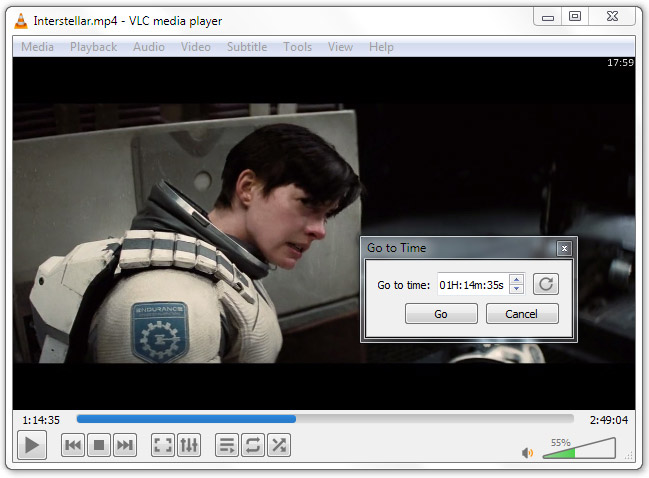
Task: Cancel the Go to Time dialog
Action: pyautogui.click(x=522, y=314)
